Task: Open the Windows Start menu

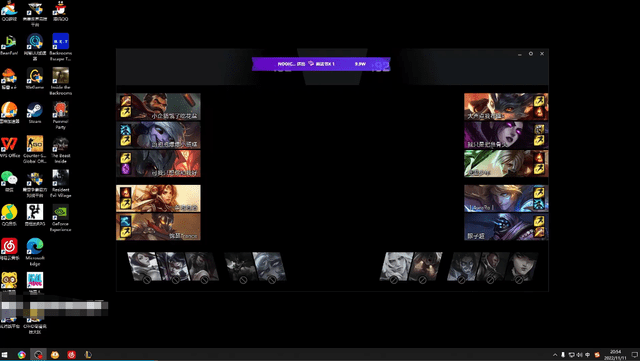Action: [x=5, y=355]
